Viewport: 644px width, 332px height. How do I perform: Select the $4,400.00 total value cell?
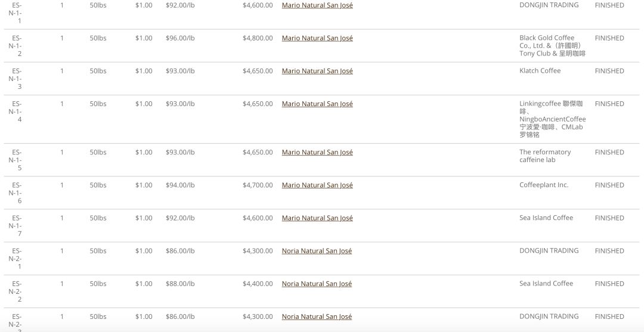[258, 284]
